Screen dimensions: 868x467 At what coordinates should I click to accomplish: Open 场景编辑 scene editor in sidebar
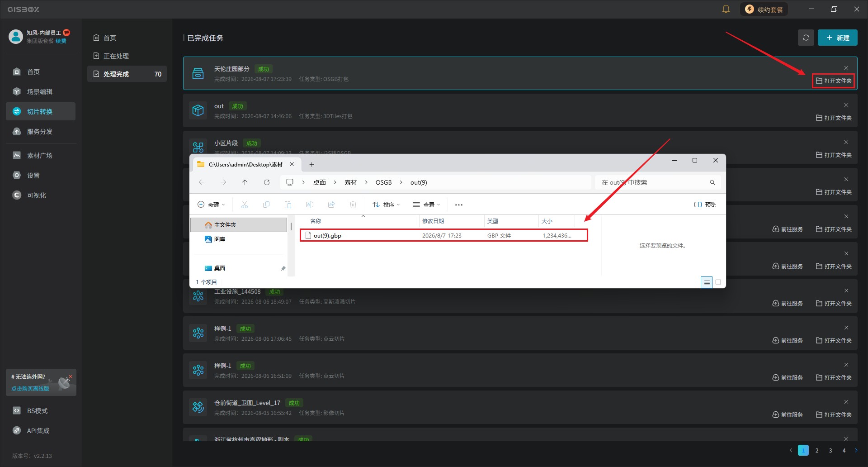[41, 92]
